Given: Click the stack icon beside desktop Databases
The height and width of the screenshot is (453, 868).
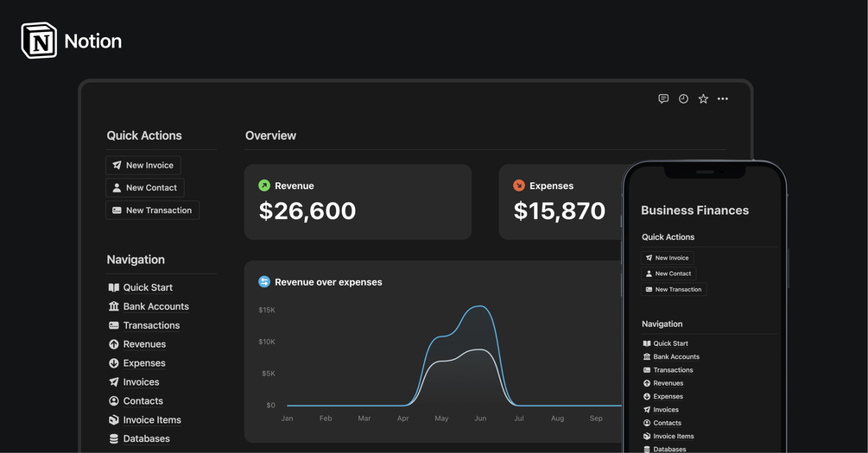Looking at the screenshot, I should pyautogui.click(x=113, y=438).
